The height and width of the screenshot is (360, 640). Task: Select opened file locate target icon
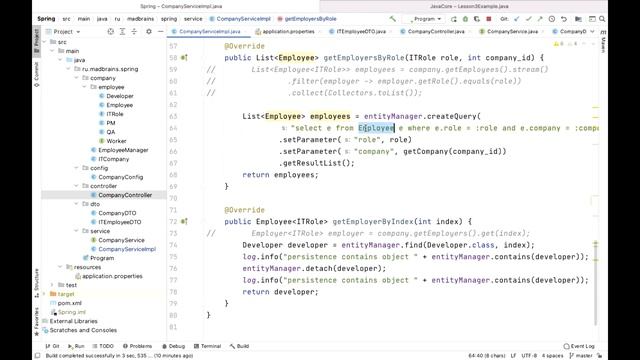pyautogui.click(x=111, y=31)
